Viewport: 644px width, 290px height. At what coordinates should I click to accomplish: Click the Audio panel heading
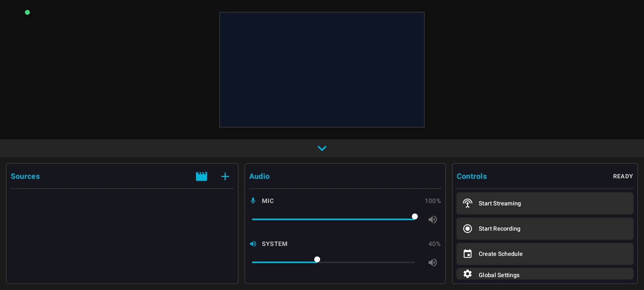(x=259, y=176)
